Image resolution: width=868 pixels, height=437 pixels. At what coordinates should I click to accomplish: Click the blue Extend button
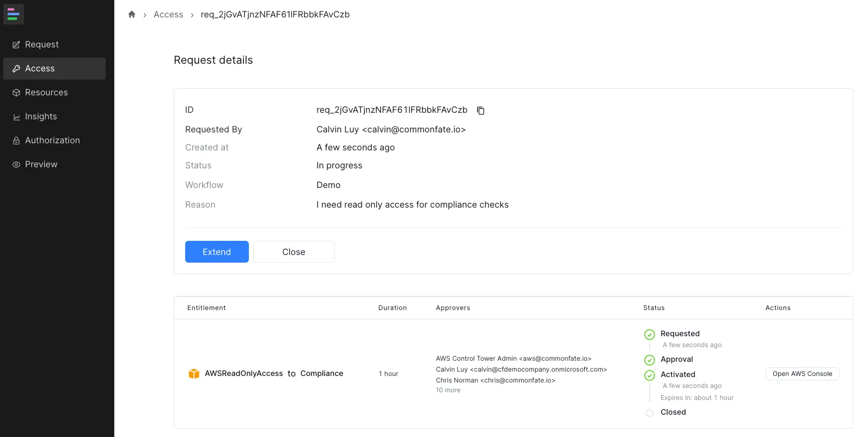[x=217, y=252]
